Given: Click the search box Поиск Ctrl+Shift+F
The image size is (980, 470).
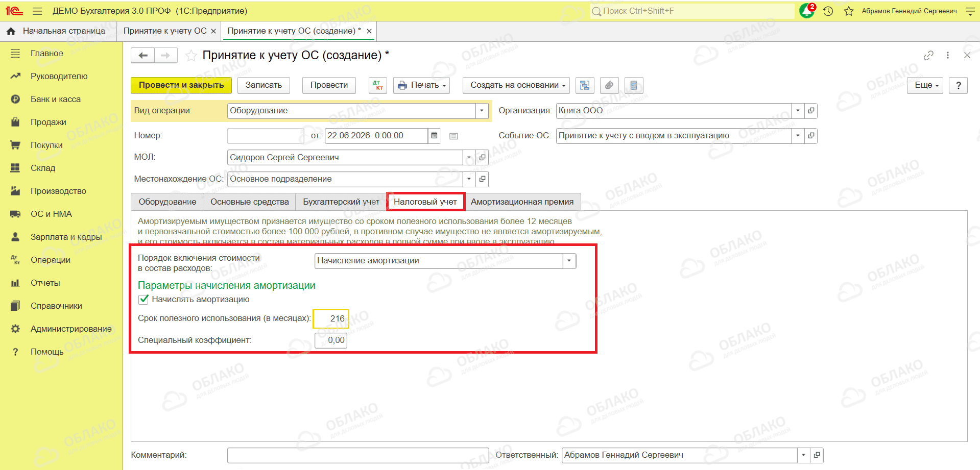Looking at the screenshot, I should pos(692,11).
